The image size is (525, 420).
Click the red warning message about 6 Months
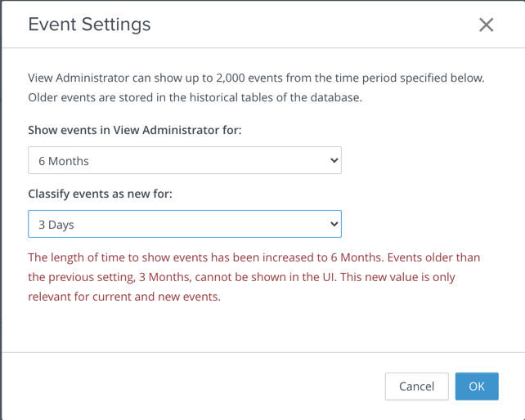point(254,257)
